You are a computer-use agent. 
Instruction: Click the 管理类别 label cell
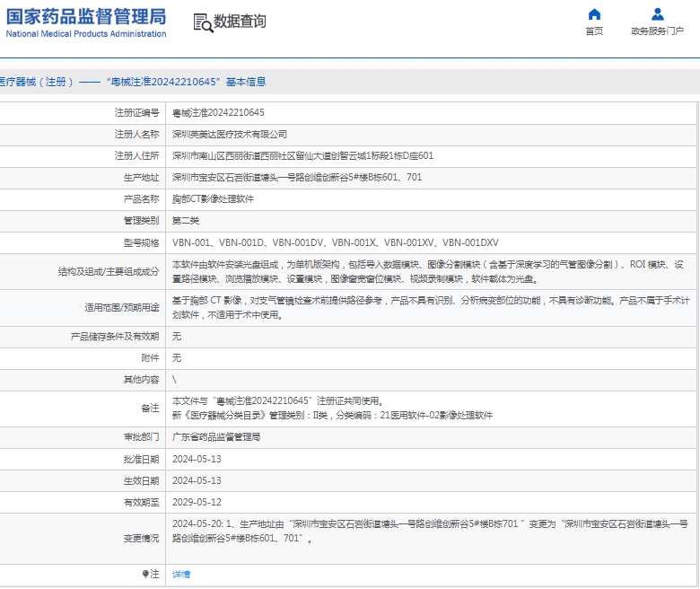(x=83, y=220)
